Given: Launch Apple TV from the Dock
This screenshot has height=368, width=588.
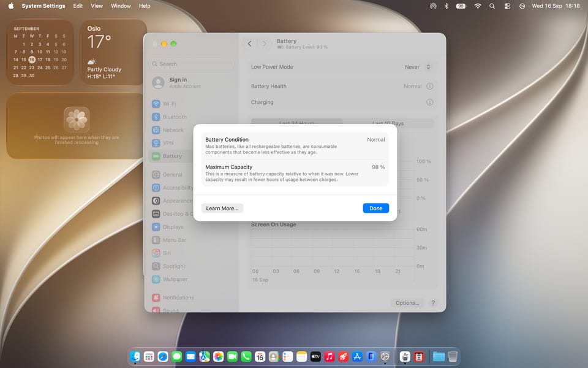Looking at the screenshot, I should [315, 356].
